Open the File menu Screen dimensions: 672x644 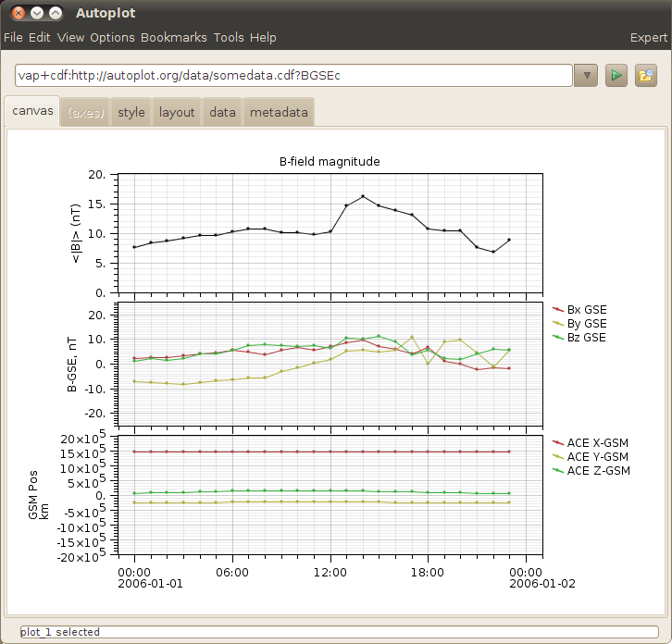13,38
